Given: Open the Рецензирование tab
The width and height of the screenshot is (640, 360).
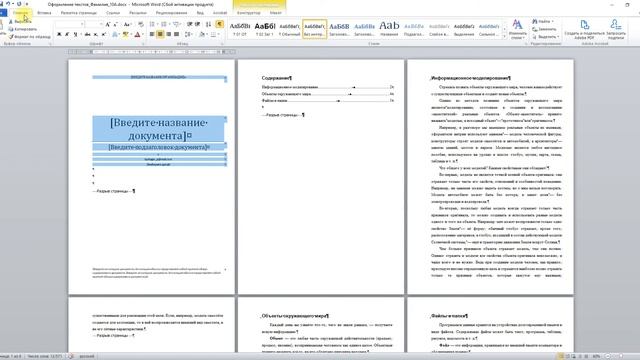Looking at the screenshot, I should pos(171,13).
